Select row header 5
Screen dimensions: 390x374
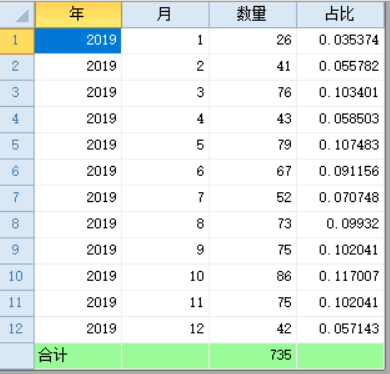pos(17,145)
